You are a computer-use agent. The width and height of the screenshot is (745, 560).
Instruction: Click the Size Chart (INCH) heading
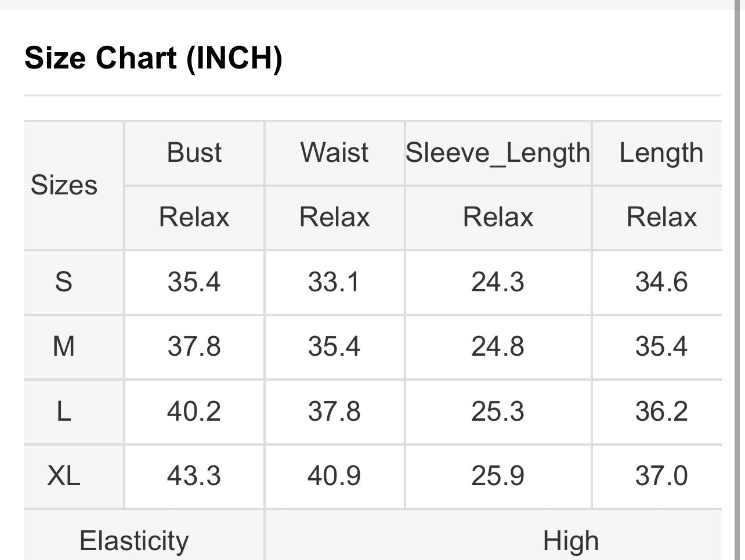click(153, 59)
